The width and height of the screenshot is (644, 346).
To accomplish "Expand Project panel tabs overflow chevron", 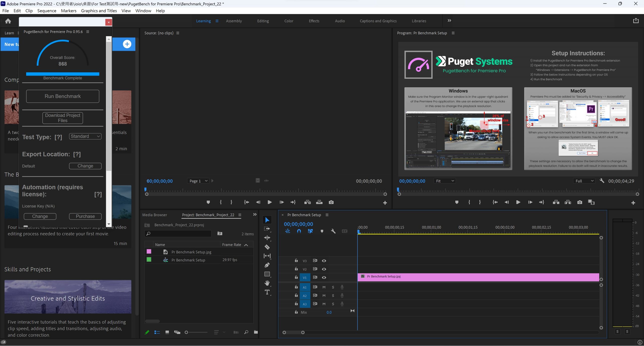I will pos(255,215).
